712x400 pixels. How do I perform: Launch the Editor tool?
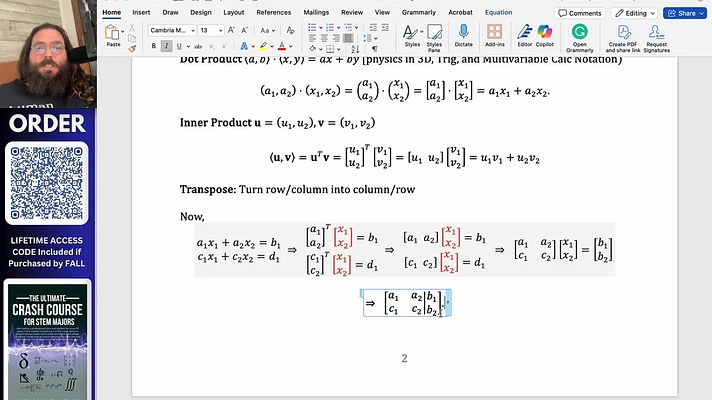click(524, 36)
